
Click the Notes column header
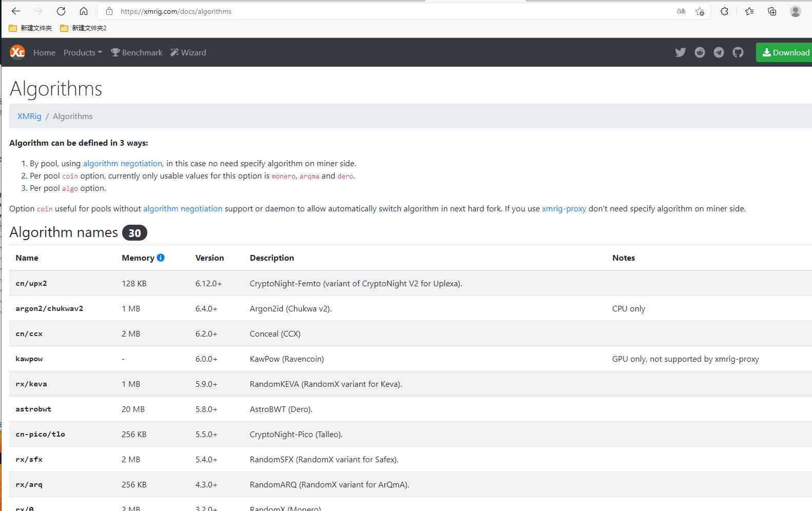tap(624, 258)
